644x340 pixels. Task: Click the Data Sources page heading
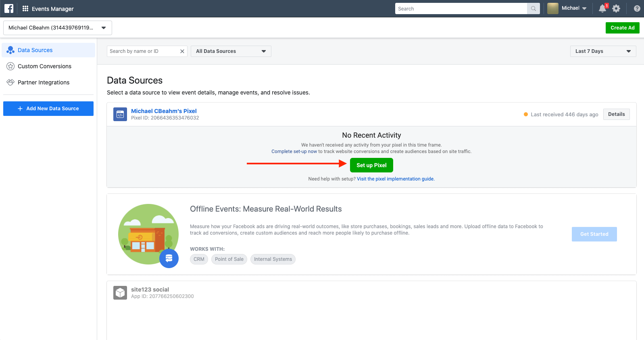click(x=135, y=80)
